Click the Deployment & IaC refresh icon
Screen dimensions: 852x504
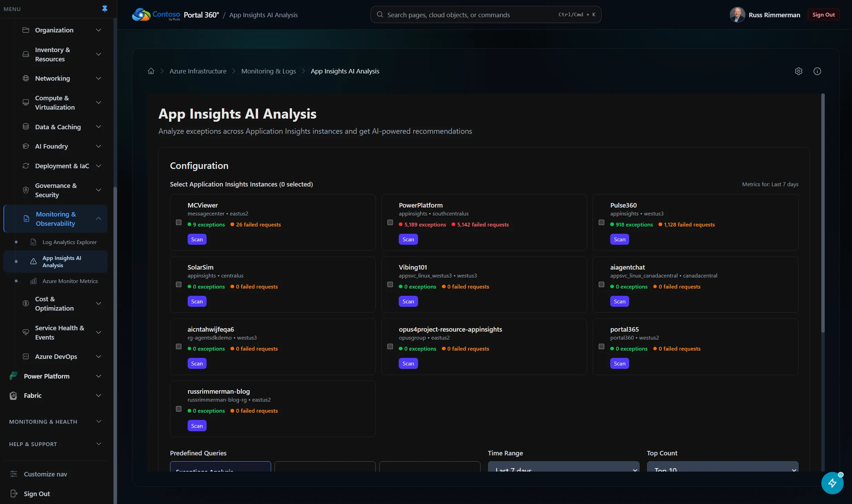26,166
